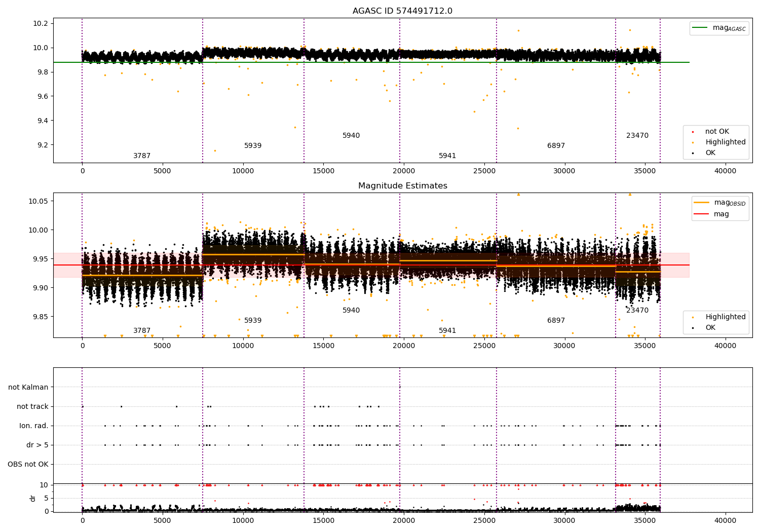Click obsid label 5939 in top plot
Viewport: 760px width, 532px height.
[x=253, y=146]
